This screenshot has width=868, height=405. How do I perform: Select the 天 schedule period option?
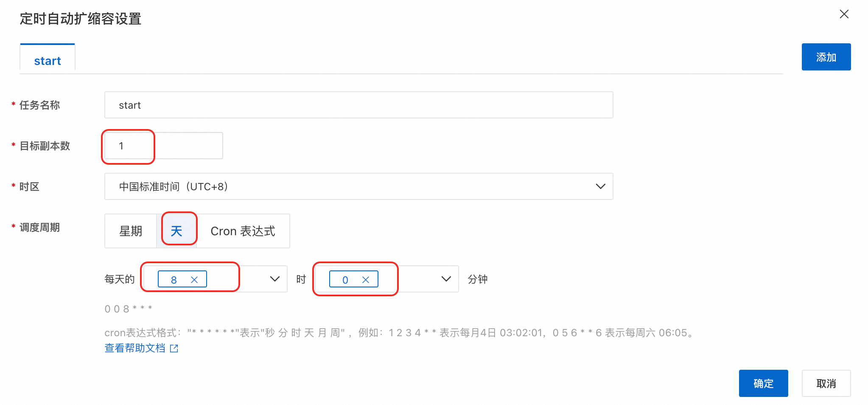pos(176,231)
